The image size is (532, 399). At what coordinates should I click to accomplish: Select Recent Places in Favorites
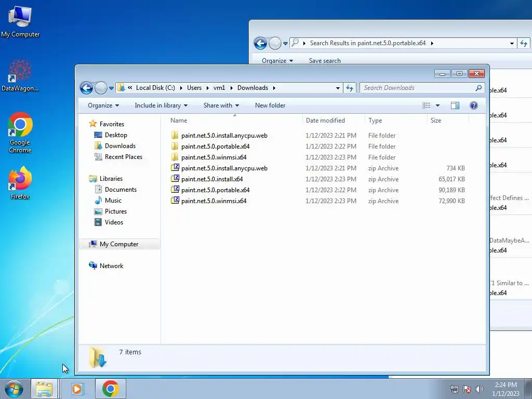pos(119,157)
